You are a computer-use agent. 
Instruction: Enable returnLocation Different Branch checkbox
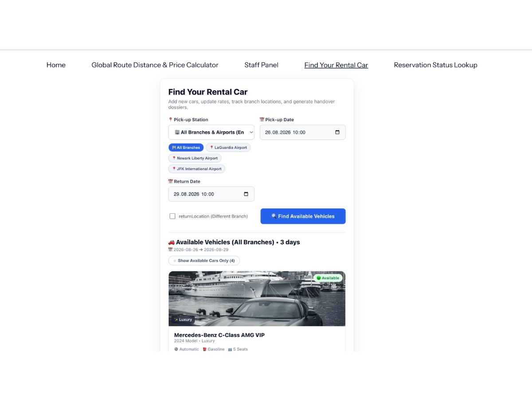(x=172, y=216)
